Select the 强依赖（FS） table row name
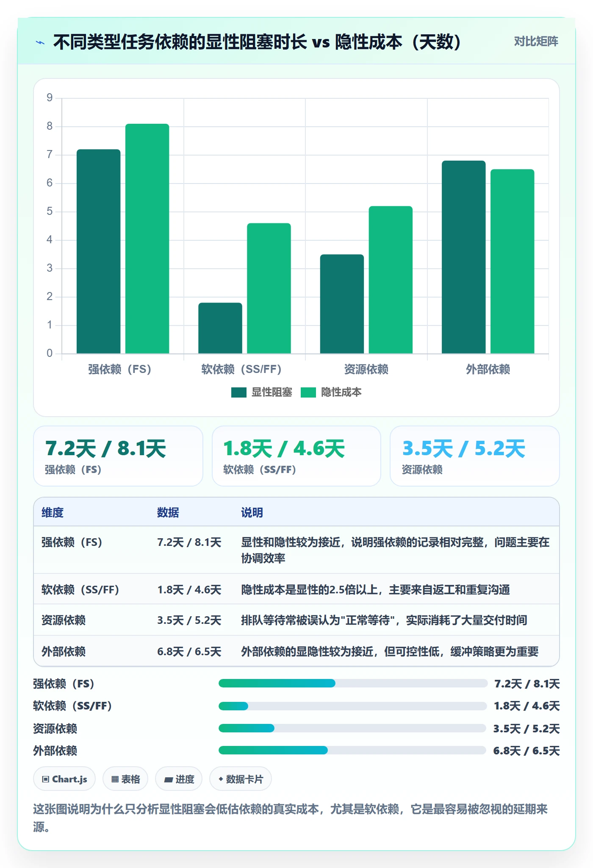This screenshot has width=593, height=868. click(x=72, y=542)
